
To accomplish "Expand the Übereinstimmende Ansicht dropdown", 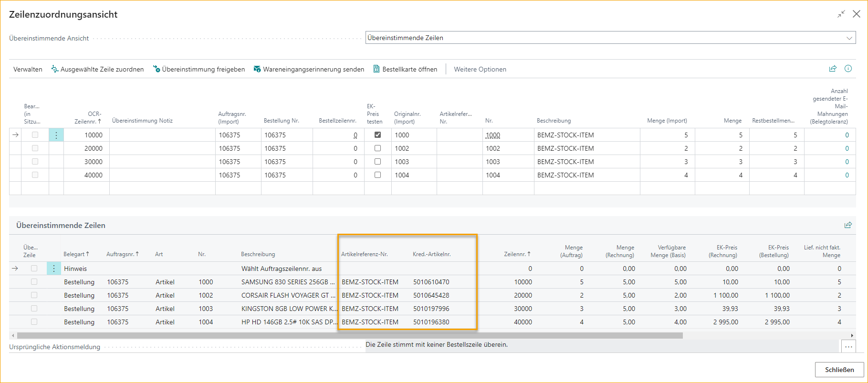I will click(x=849, y=38).
